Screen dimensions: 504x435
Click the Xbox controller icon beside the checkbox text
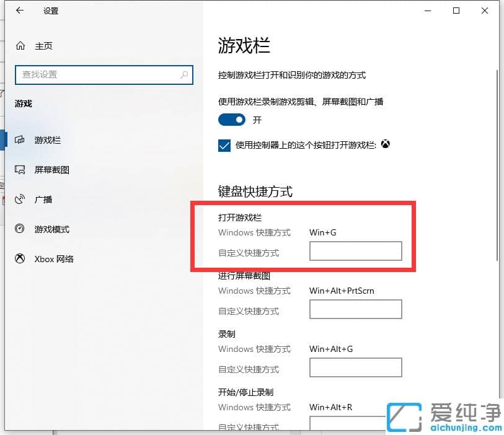click(x=386, y=144)
